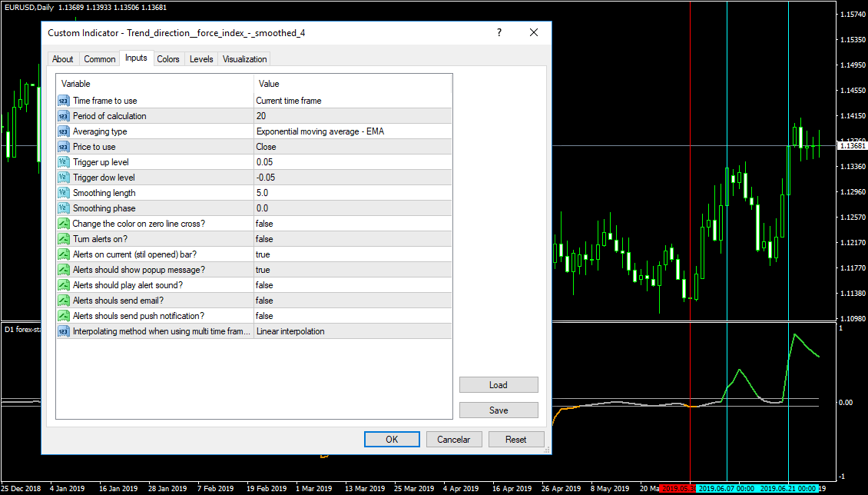Click the icon beside Smoothing phase
868x495 pixels.
coord(63,208)
